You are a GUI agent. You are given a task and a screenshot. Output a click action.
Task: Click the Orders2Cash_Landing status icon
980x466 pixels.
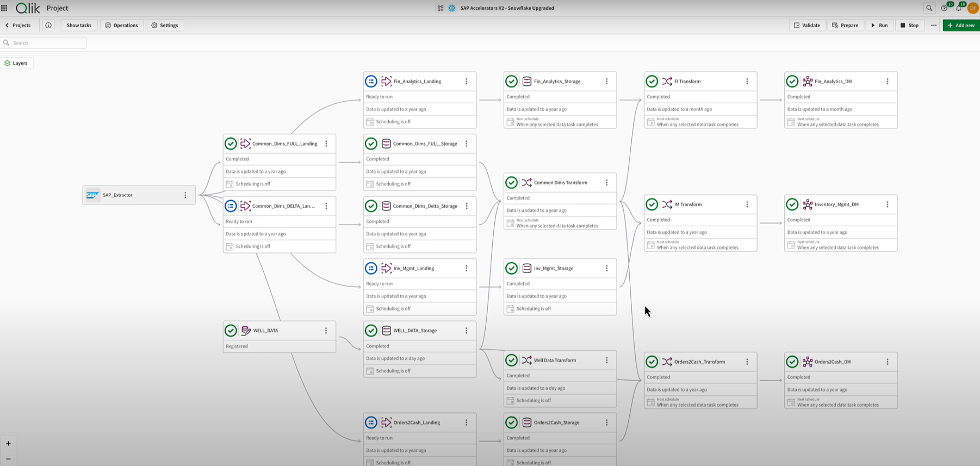pos(371,422)
